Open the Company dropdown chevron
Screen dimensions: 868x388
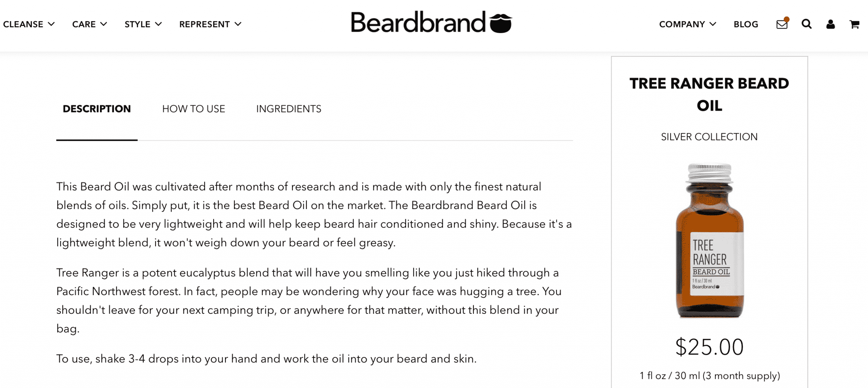[x=713, y=24]
